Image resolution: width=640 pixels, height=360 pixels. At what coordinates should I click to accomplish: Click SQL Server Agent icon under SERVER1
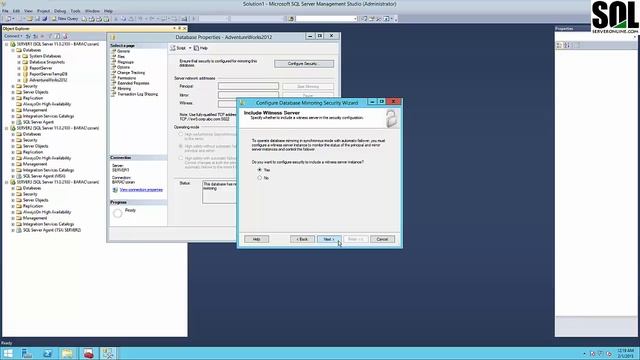pyautogui.click(x=19, y=122)
